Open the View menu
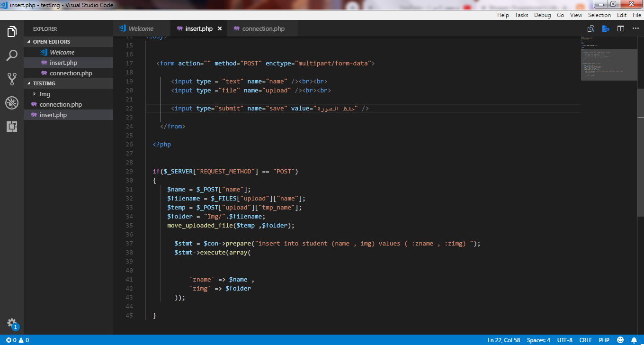This screenshot has height=364, width=644. 576,15
